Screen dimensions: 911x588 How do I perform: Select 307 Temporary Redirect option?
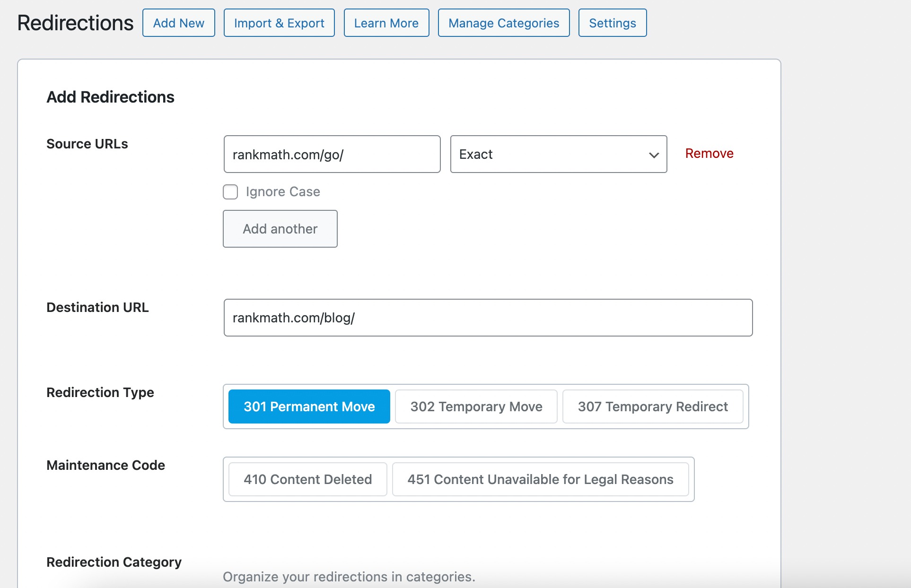[652, 406]
